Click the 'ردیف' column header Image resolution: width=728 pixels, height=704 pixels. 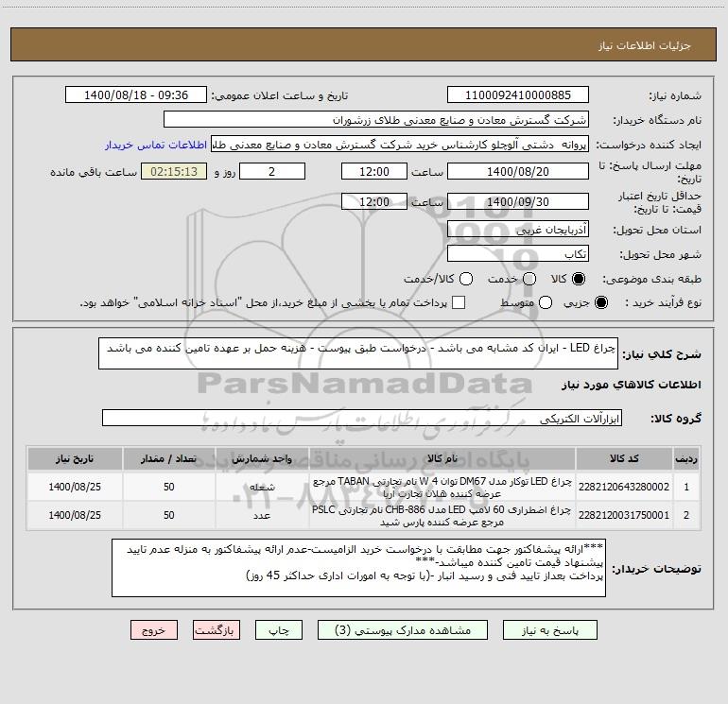coord(686,458)
